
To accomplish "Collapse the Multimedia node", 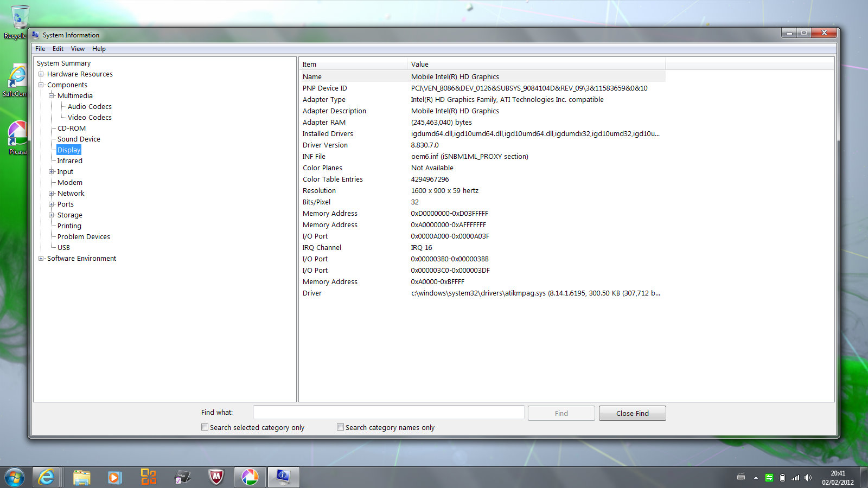I will pyautogui.click(x=52, y=96).
